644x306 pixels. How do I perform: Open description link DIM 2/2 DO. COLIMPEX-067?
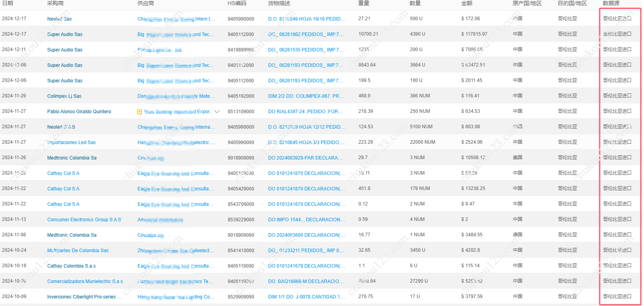[306, 96]
